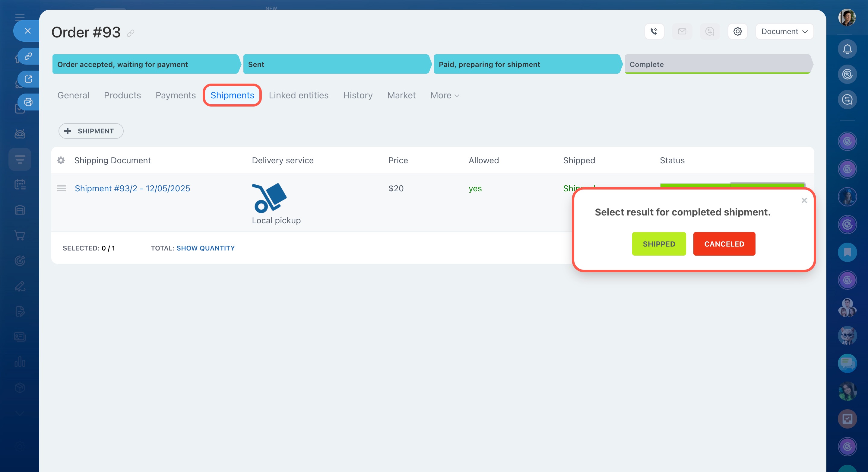Add a new shipment with SHIPMENT button
Screen dimensions: 868x472
[x=91, y=131]
